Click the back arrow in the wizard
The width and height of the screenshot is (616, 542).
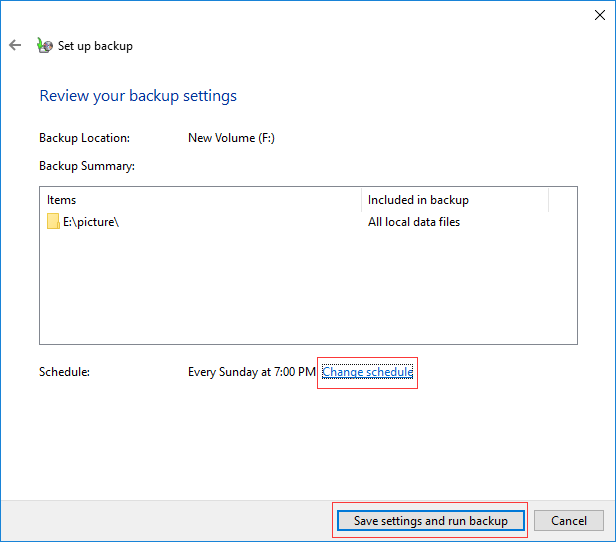click(15, 45)
